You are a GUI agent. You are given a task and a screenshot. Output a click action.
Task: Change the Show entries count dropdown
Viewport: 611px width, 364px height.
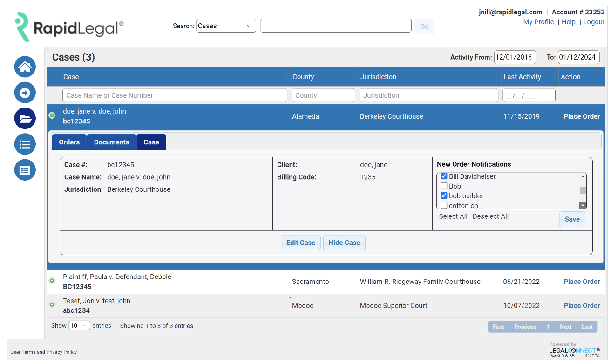[79, 325]
